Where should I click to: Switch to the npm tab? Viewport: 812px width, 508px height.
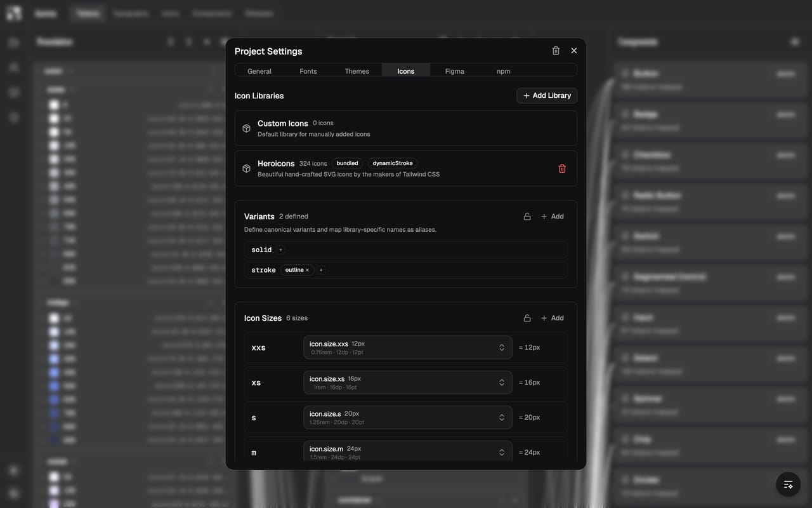[504, 71]
